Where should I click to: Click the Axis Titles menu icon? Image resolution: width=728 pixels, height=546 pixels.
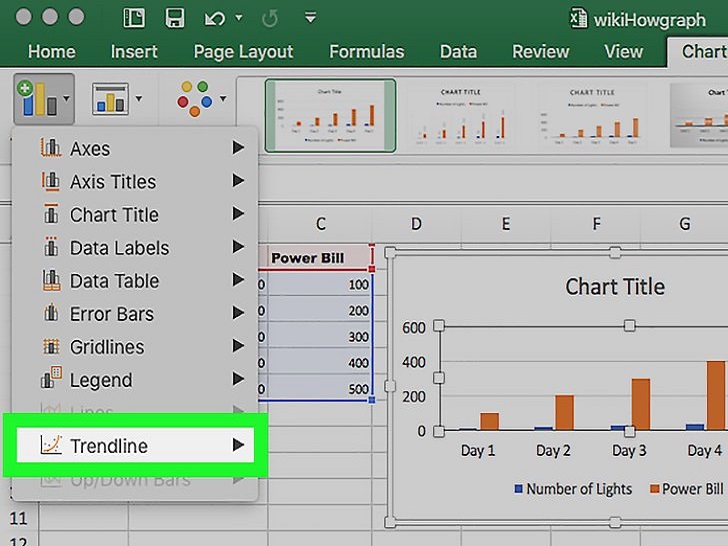pos(51,181)
